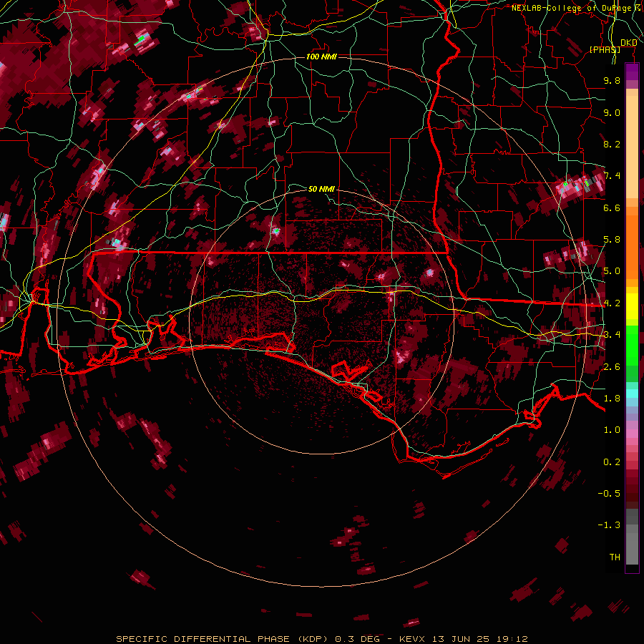Click the Specific Differential Phase KEVX caption

point(321,639)
